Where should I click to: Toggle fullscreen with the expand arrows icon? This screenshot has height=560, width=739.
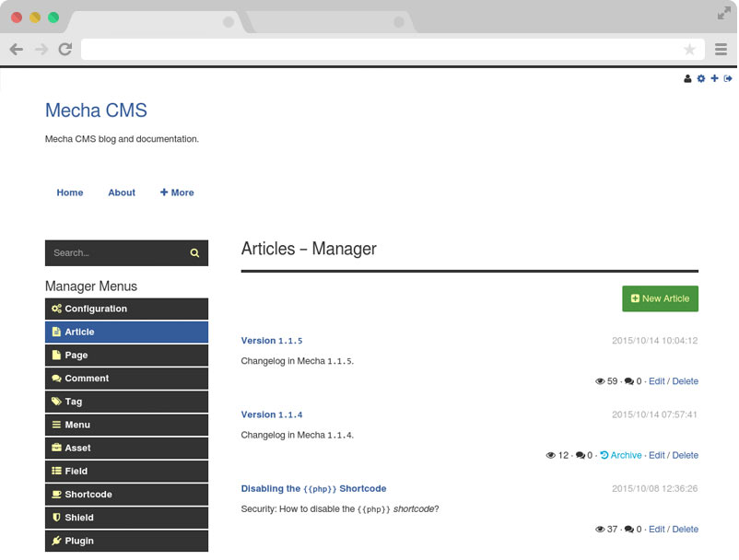coord(724,13)
